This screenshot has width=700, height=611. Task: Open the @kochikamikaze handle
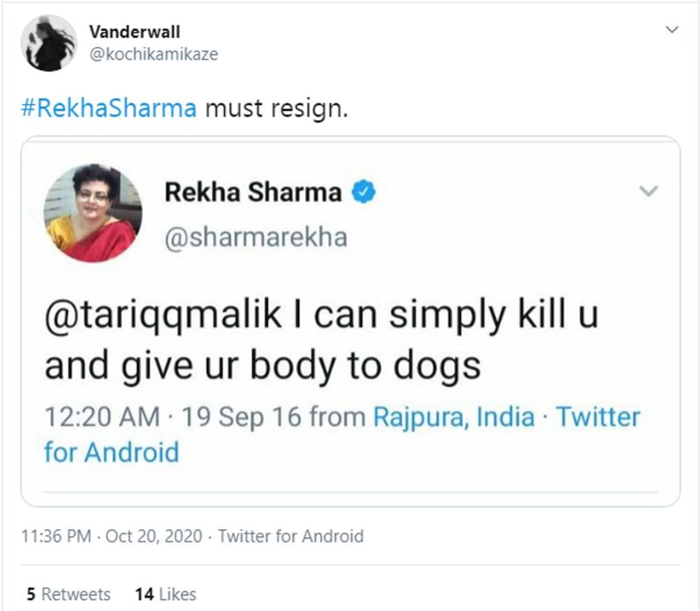click(x=154, y=54)
